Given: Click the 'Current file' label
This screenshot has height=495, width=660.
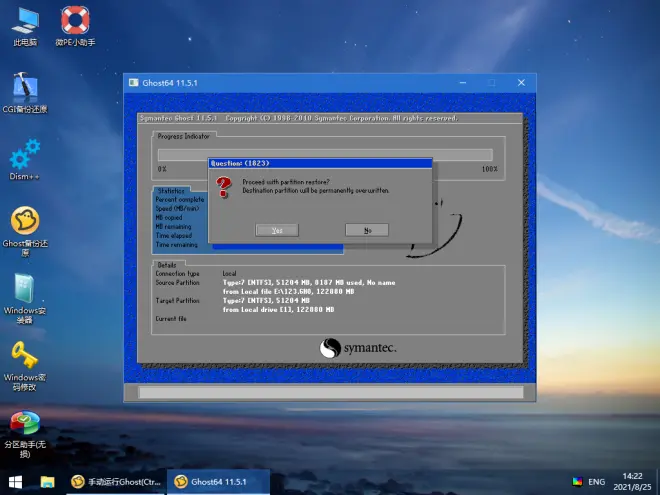Looking at the screenshot, I should point(170,319).
